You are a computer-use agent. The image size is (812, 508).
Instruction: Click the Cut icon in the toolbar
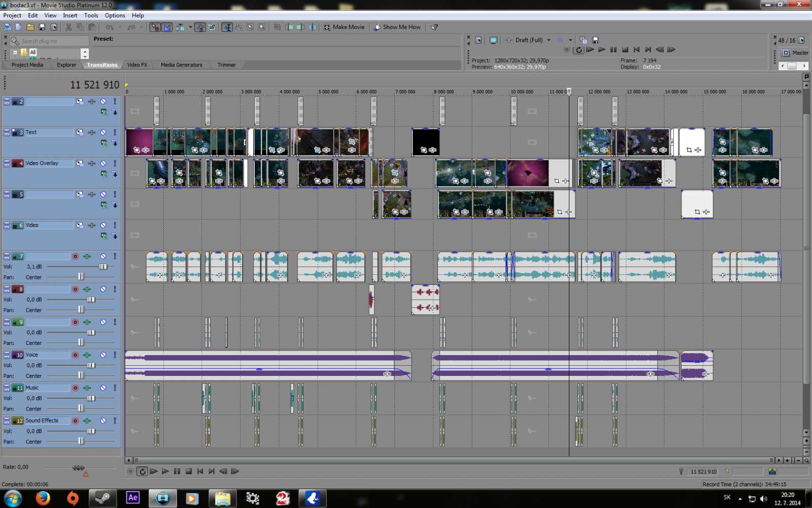click(69, 27)
